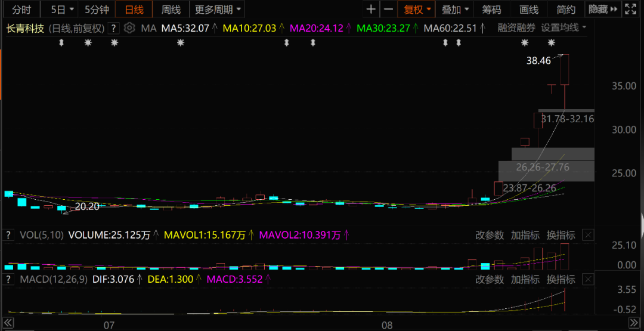Enter fullscreen chart mode icon
Screen dimensions: 644x331
pos(630,9)
